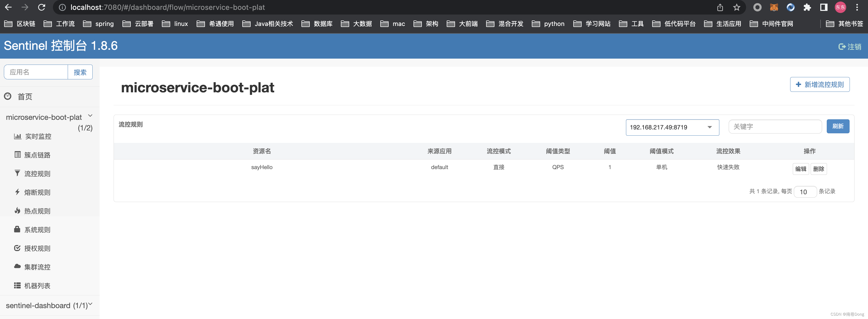The image size is (868, 319).
Task: Click the 授权规则 check icon
Action: click(17, 248)
